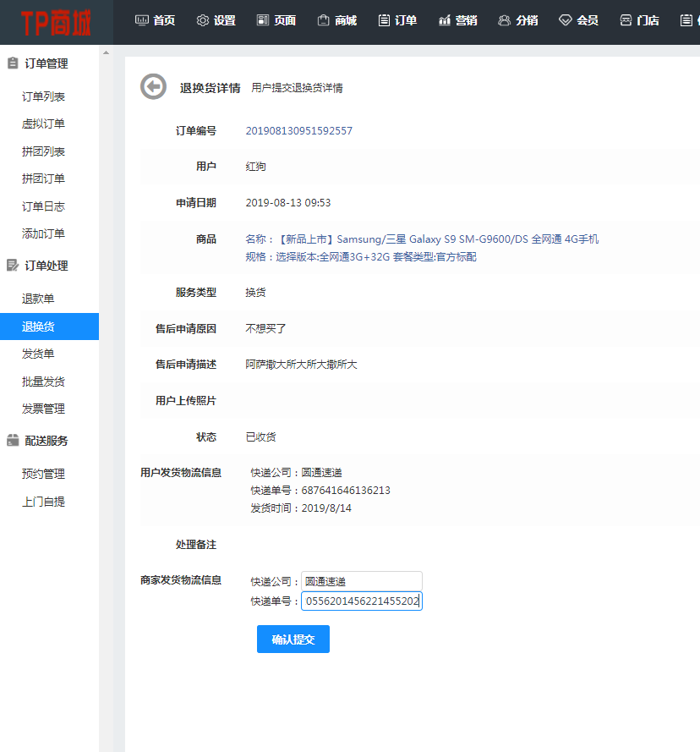This screenshot has height=752, width=700.
Task: Open the 商城 shopping bag nav item
Action: click(336, 20)
